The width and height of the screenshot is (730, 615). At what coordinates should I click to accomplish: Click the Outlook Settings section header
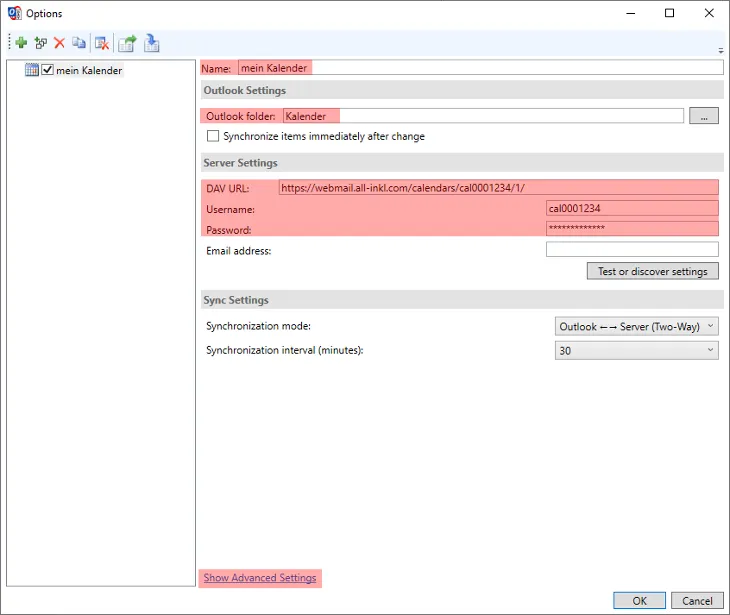coord(462,90)
